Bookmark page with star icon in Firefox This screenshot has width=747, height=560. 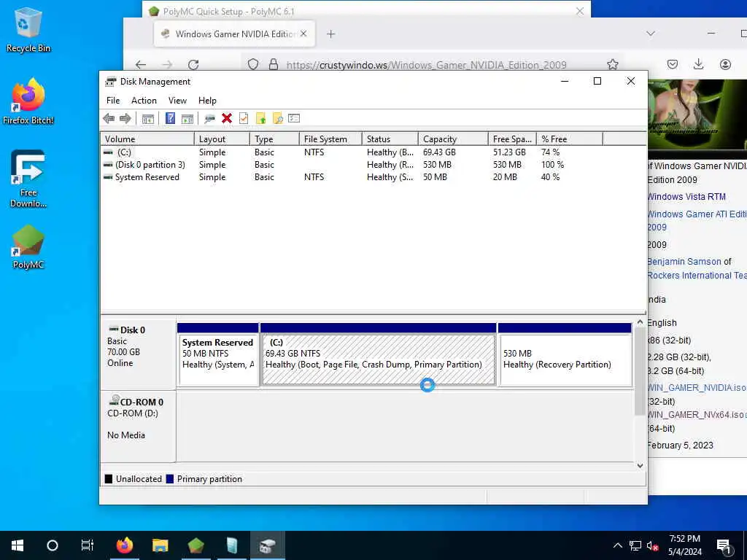[613, 64]
